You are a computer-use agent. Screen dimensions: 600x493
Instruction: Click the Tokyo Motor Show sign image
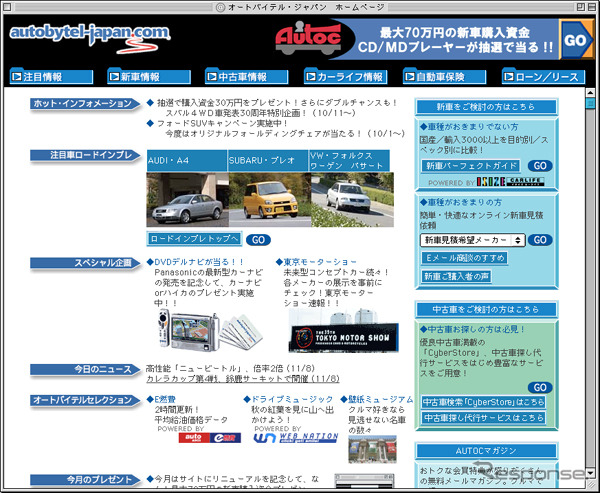344,330
